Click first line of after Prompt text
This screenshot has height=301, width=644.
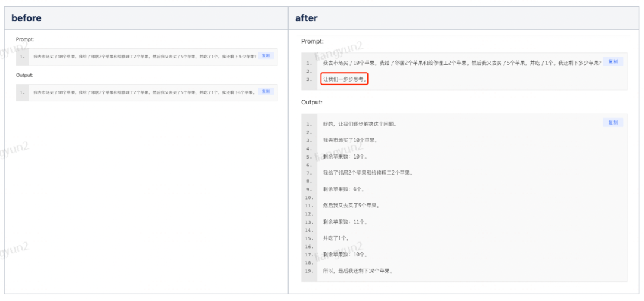click(x=462, y=63)
